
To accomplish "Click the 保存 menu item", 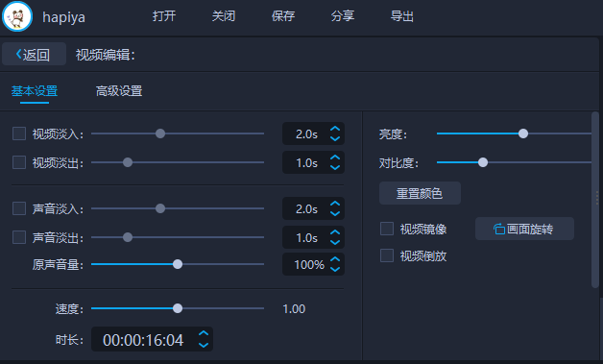I will tap(283, 16).
